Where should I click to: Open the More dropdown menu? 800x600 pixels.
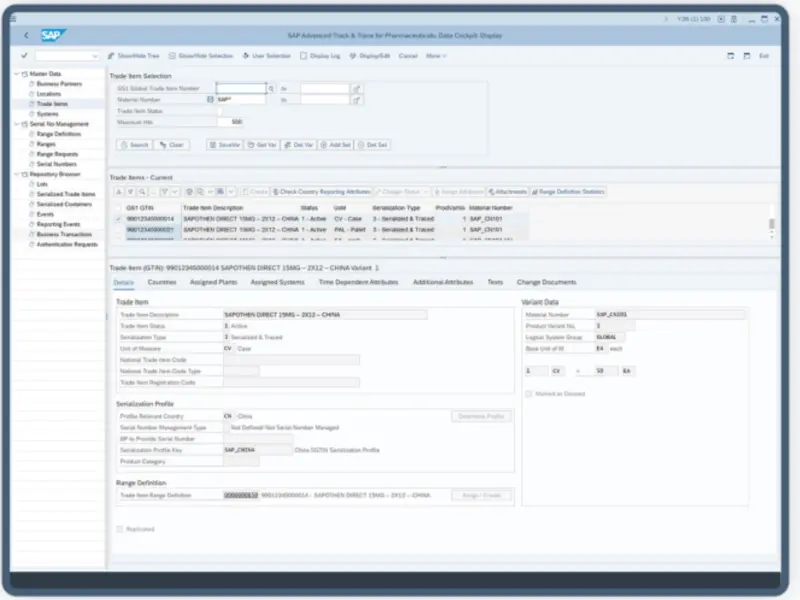coord(435,56)
